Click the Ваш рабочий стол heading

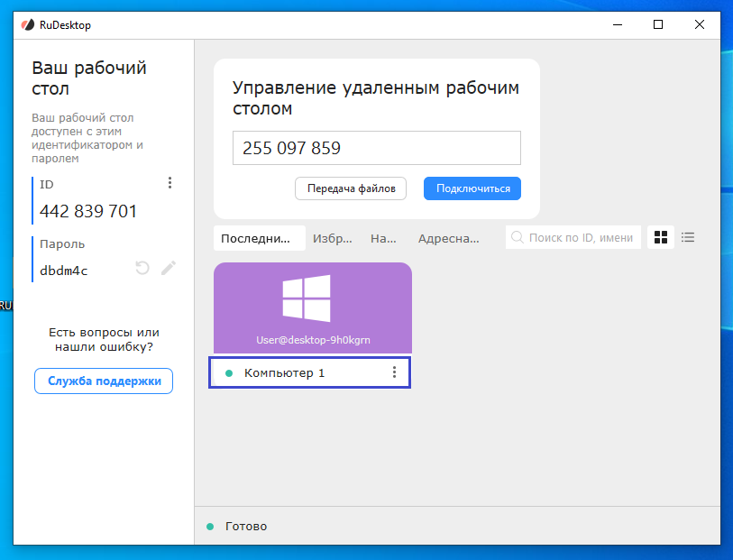tap(89, 78)
